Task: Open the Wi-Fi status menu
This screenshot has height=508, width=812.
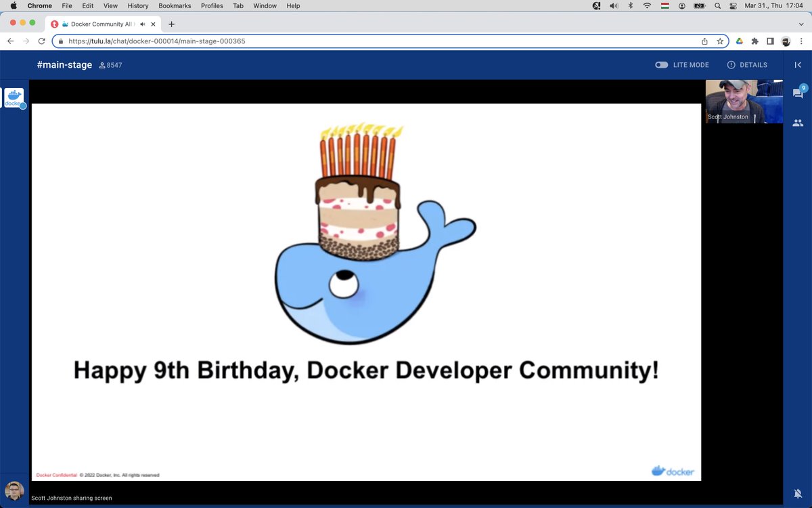Action: click(x=647, y=5)
